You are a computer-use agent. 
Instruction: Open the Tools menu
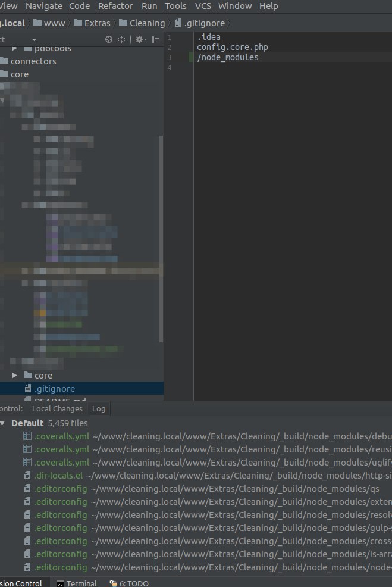[175, 6]
